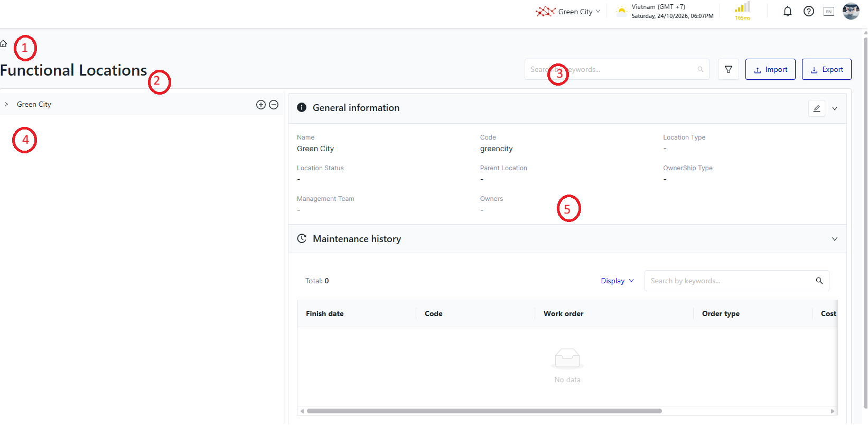Go to the home breadcrumb icon
The image size is (868, 425).
click(x=3, y=43)
